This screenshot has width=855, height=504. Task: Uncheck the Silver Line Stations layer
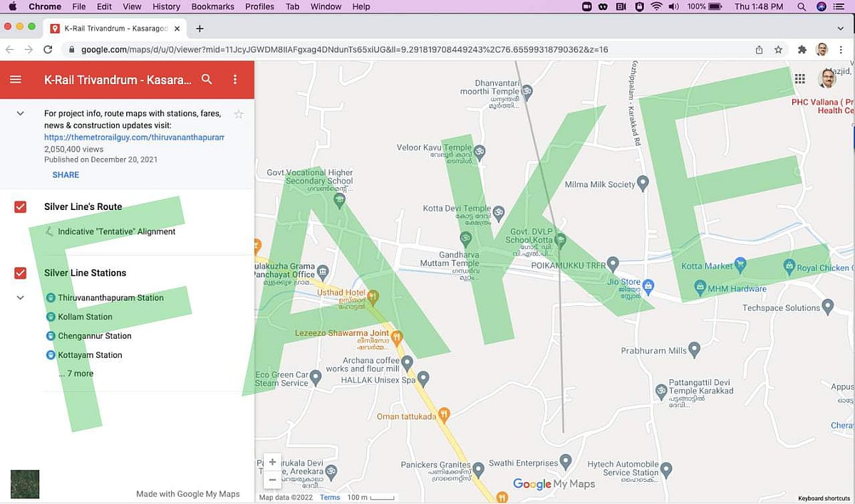[21, 273]
